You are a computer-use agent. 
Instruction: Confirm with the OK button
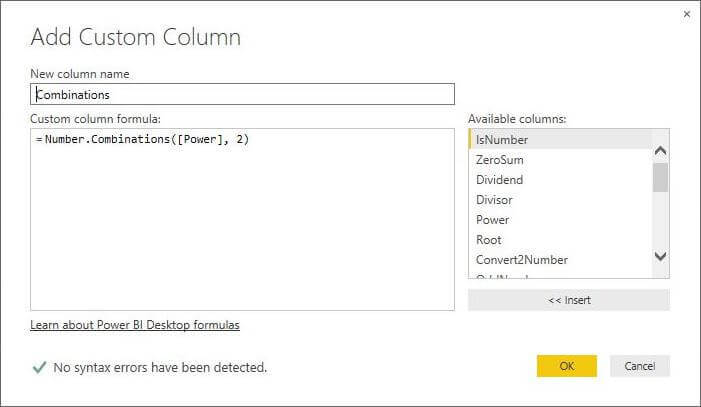(x=566, y=366)
